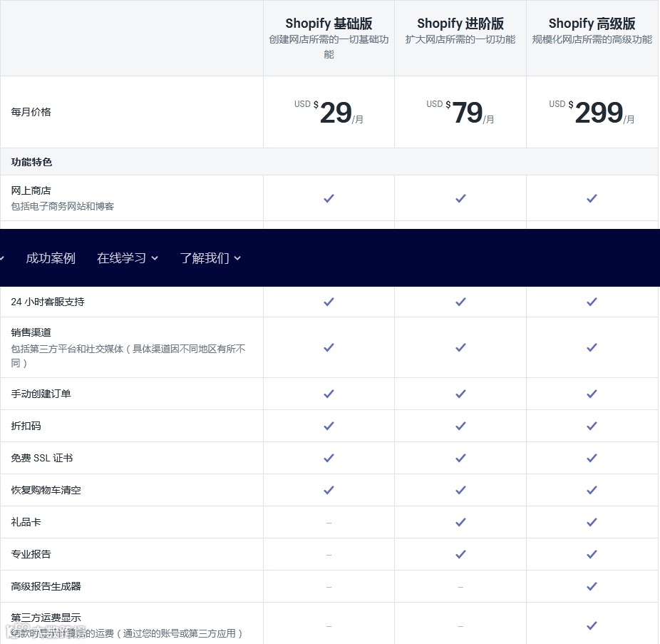Click the 高级报告生成器 label
This screenshot has width=660, height=644.
46,586
